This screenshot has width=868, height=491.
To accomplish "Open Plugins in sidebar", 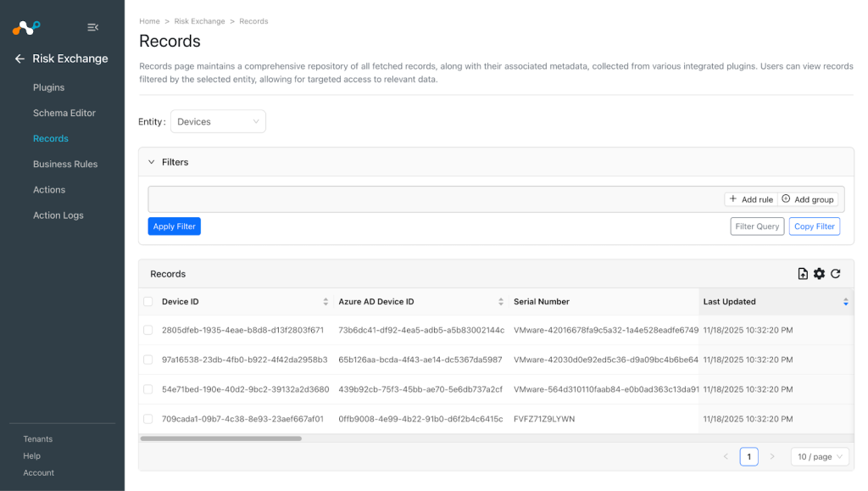I will (48, 87).
